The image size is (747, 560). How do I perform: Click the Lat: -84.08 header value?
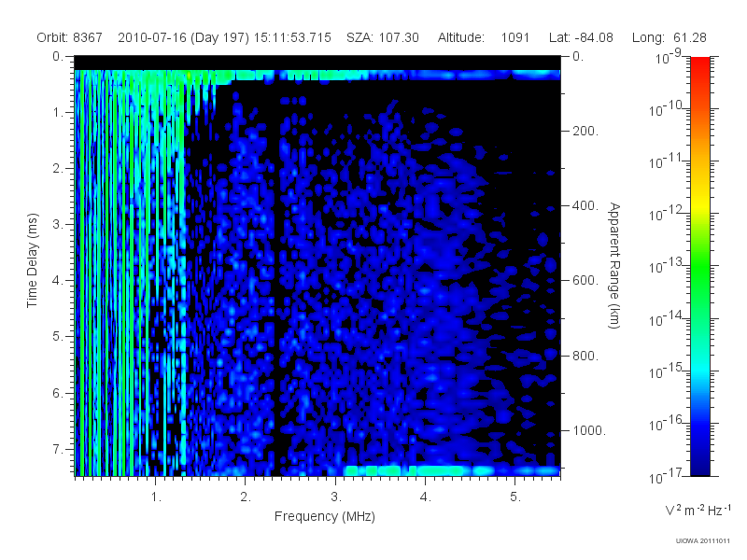point(581,37)
